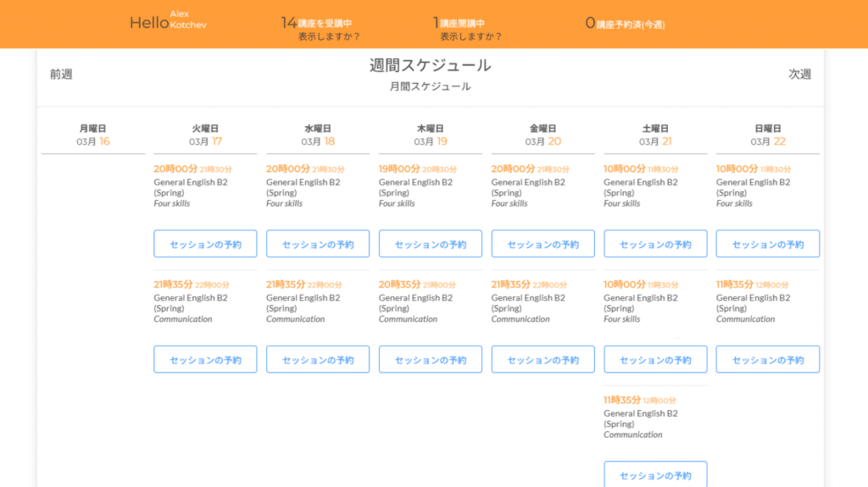Book Tuesday 21時35分 Communication session
Image resolution: width=868 pixels, height=487 pixels.
click(205, 359)
